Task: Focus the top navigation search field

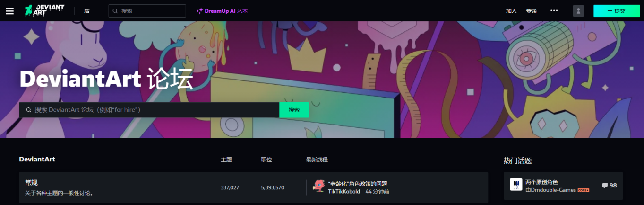Action: coord(147,11)
